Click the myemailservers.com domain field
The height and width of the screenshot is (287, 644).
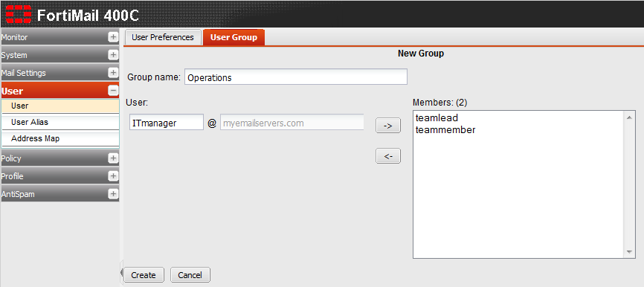pyautogui.click(x=292, y=123)
